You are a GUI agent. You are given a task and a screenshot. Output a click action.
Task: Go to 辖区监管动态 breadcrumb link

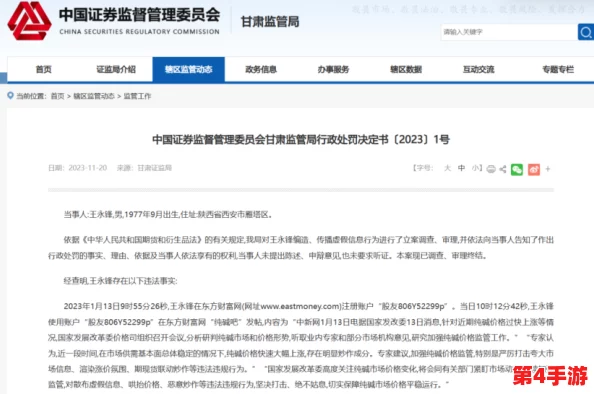point(94,96)
